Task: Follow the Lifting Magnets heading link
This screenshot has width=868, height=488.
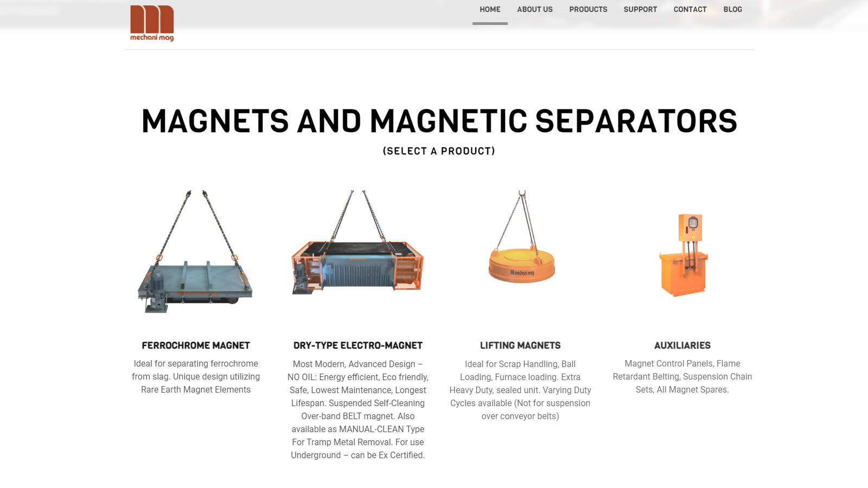Action: [520, 345]
